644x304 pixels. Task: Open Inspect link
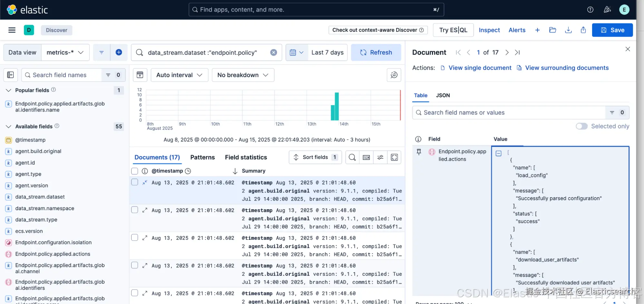click(489, 30)
